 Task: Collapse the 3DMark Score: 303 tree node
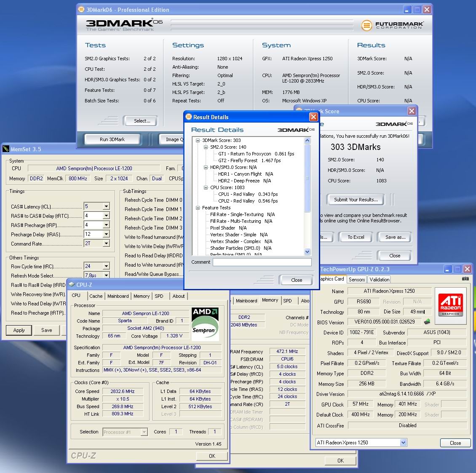point(198,140)
